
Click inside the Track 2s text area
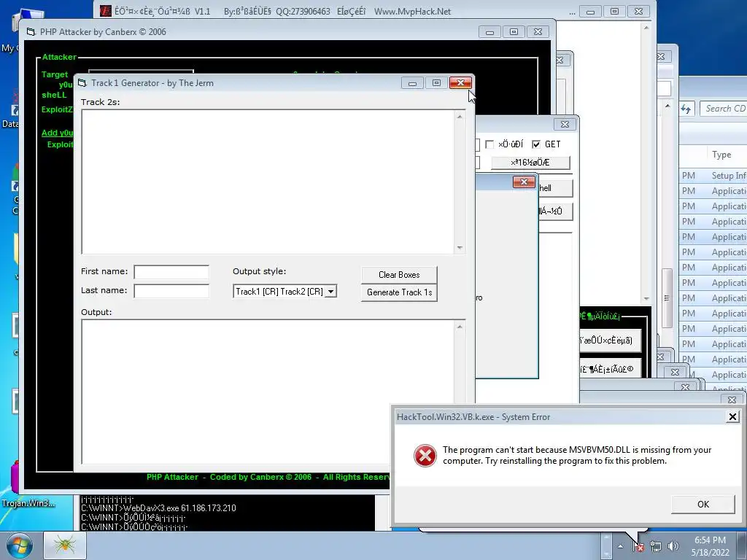click(268, 182)
